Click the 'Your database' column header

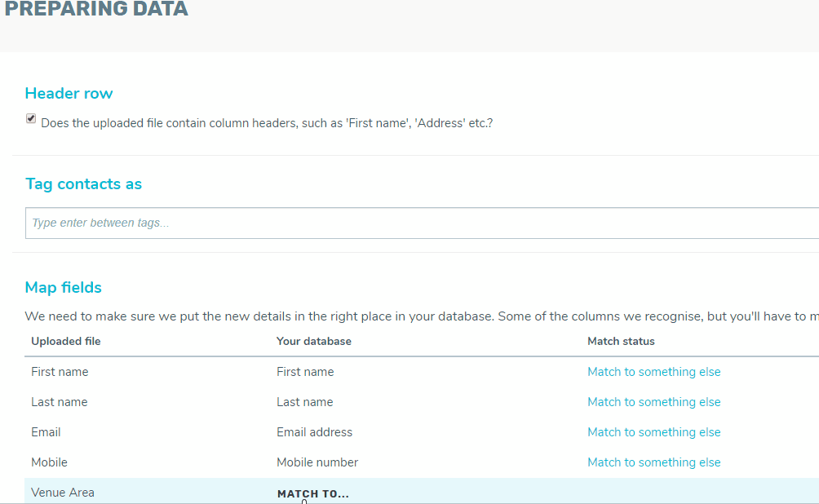point(314,342)
